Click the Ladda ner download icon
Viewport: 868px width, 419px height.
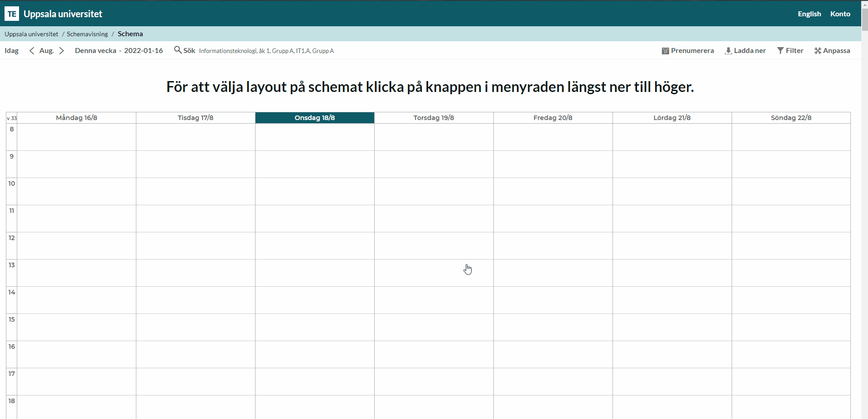pyautogui.click(x=728, y=51)
